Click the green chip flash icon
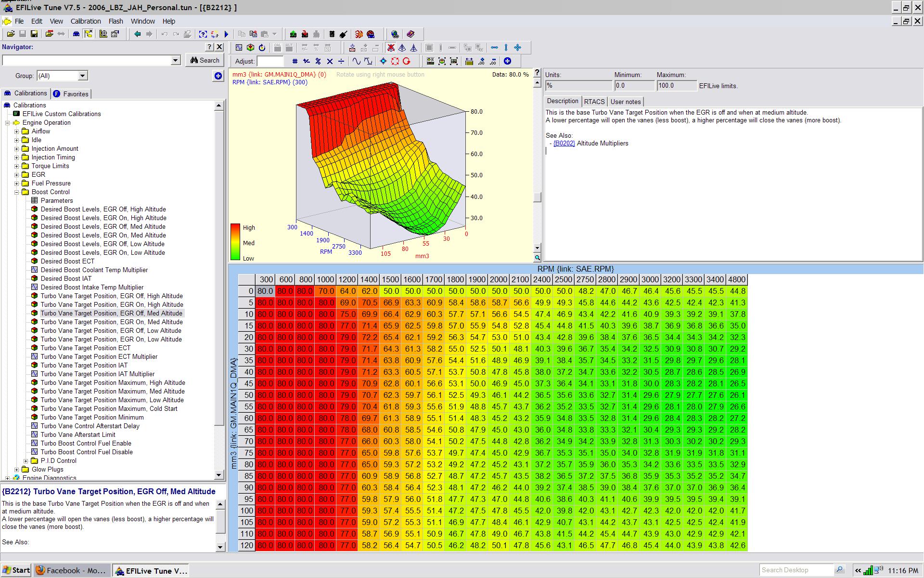Viewport: 924px width, 578px height. pyautogui.click(x=293, y=34)
